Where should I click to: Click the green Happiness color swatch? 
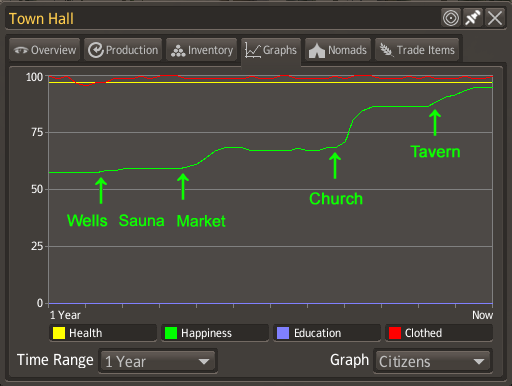tap(171, 333)
